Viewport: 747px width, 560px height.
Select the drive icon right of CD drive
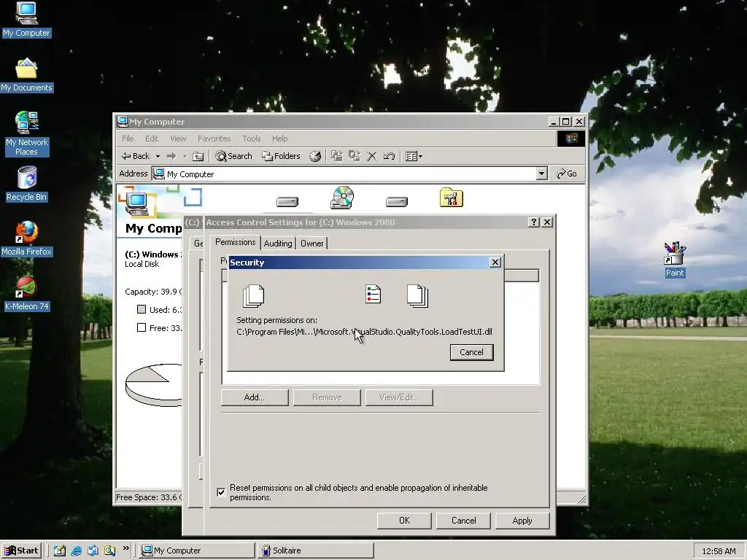click(x=397, y=202)
